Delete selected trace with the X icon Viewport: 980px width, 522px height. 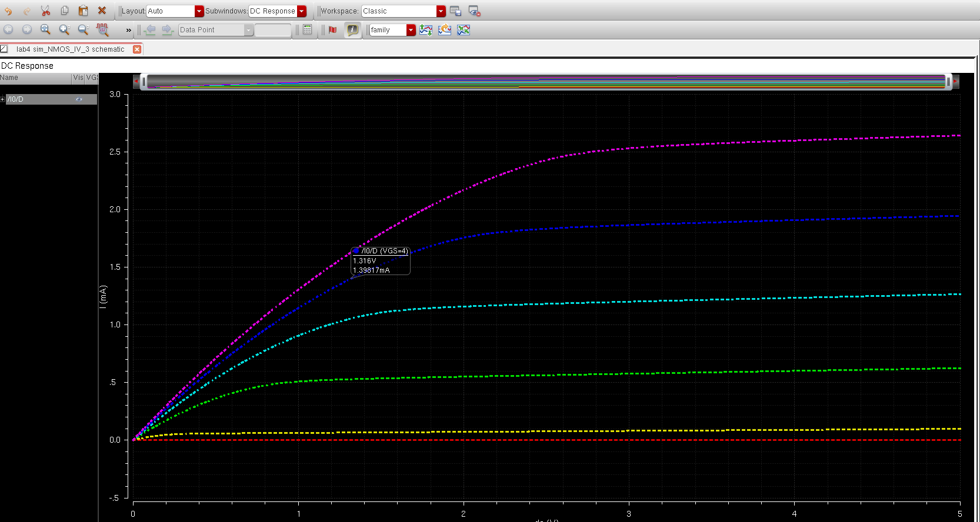pyautogui.click(x=102, y=11)
